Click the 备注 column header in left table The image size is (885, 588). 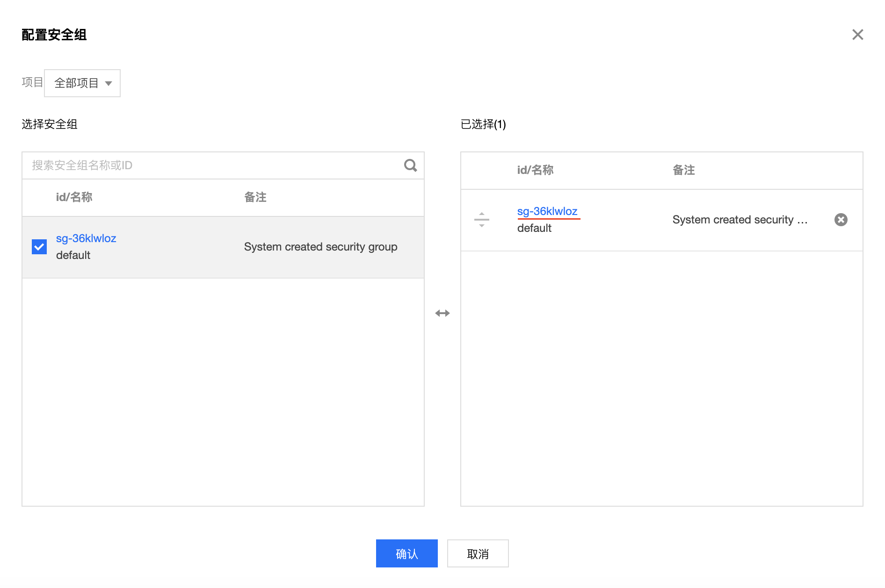[x=254, y=197]
